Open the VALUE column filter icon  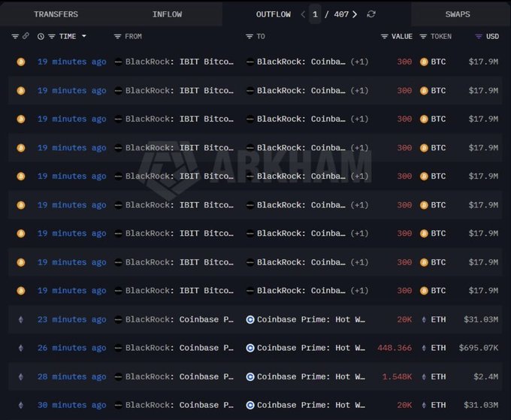coord(385,37)
